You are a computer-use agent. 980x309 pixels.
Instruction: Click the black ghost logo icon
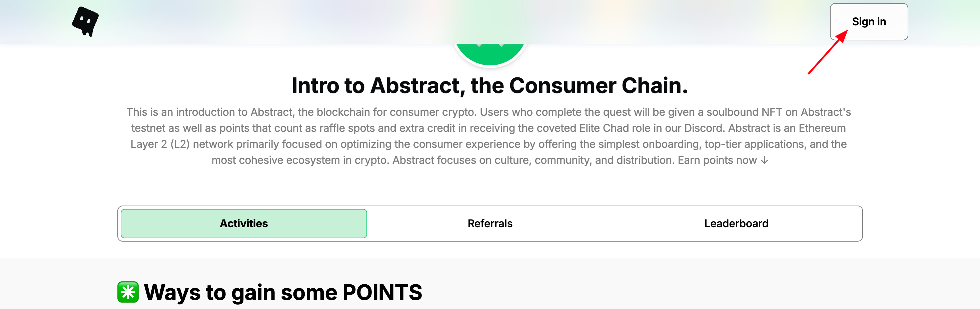(x=86, y=21)
